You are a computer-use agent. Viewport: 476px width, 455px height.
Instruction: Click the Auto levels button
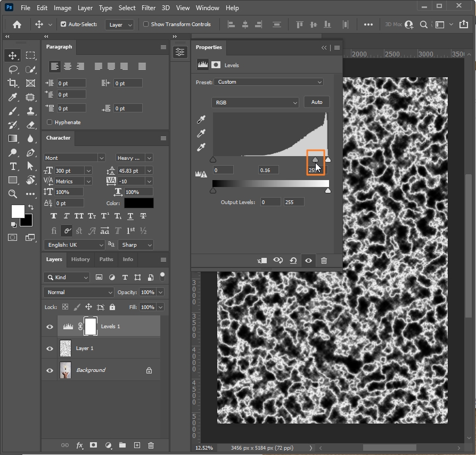point(317,102)
